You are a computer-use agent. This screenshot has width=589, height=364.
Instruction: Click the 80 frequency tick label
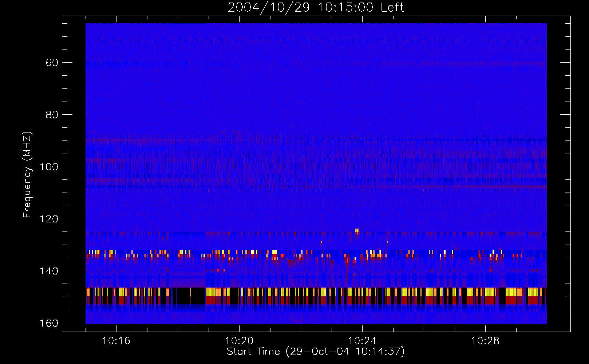coord(52,115)
